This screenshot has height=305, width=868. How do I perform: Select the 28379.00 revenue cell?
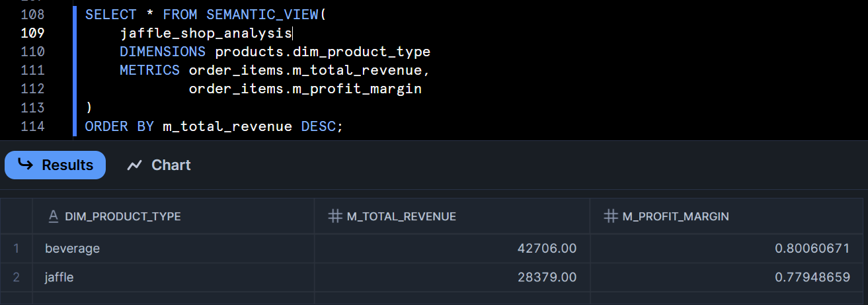coord(547,277)
